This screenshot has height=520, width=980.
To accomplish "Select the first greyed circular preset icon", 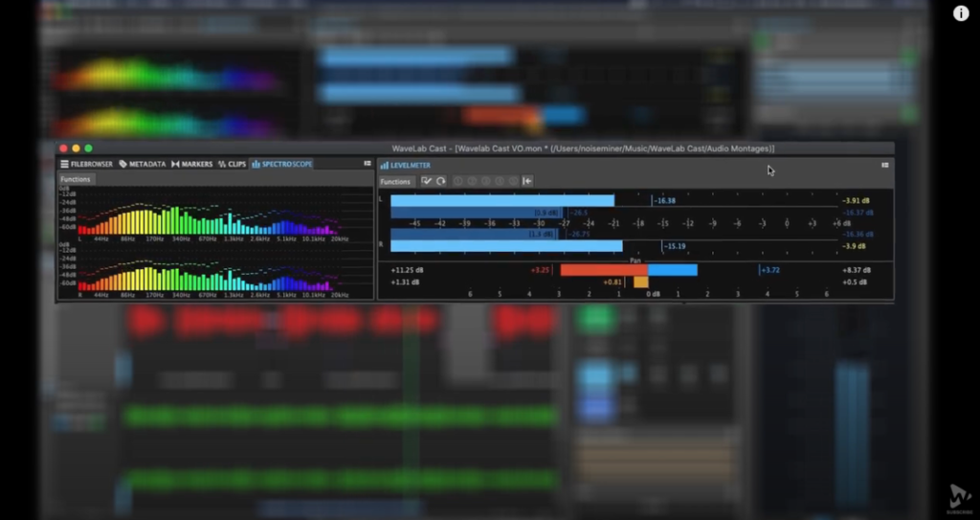I will pyautogui.click(x=457, y=181).
